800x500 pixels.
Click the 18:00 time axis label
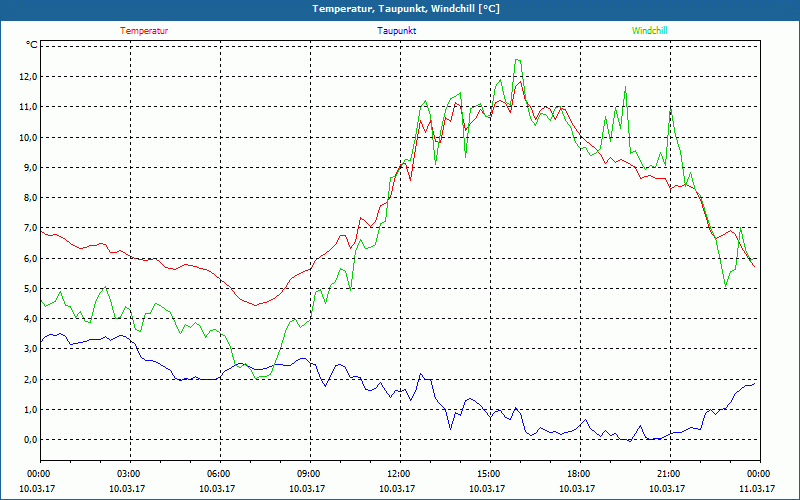pyautogui.click(x=580, y=474)
